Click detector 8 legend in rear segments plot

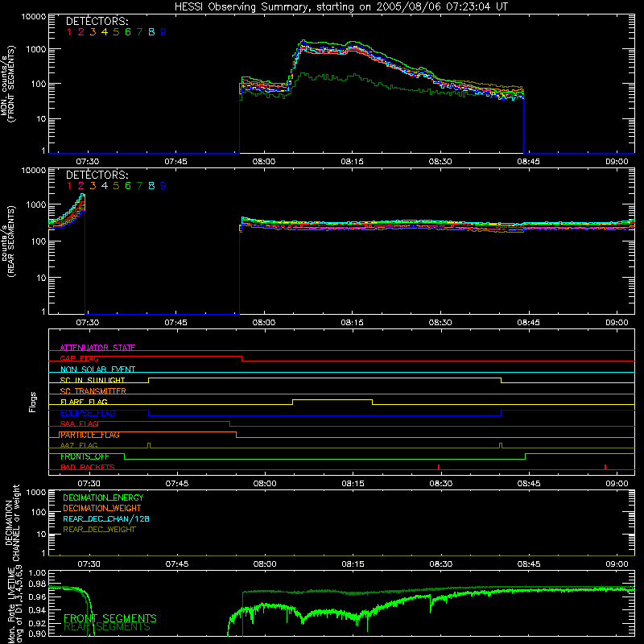pos(151,186)
